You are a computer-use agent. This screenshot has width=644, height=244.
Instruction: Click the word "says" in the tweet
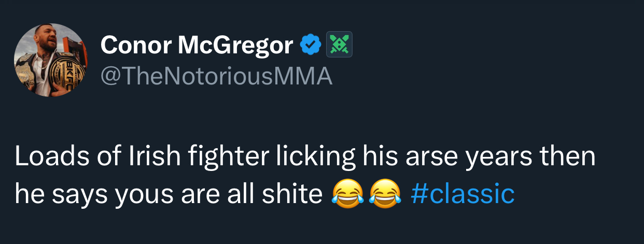(76, 194)
